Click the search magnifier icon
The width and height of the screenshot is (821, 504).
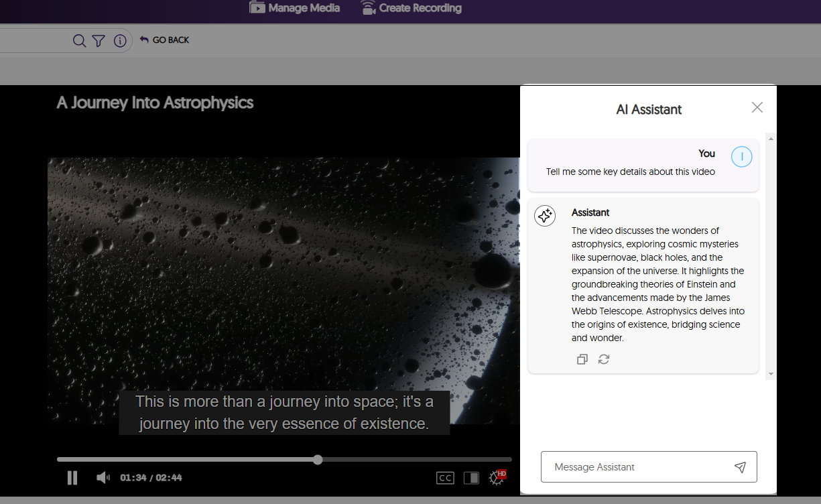tap(79, 41)
